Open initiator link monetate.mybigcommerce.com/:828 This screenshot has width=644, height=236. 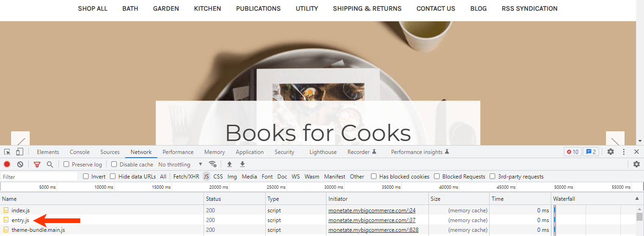point(373,230)
